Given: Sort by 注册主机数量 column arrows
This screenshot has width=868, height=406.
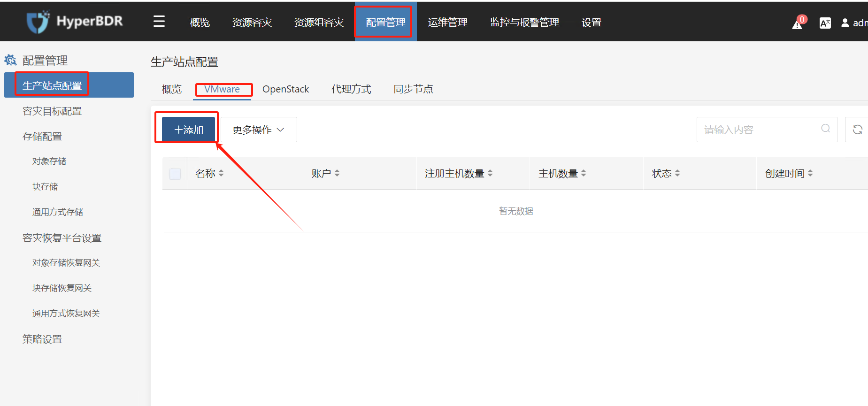Looking at the screenshot, I should 490,173.
